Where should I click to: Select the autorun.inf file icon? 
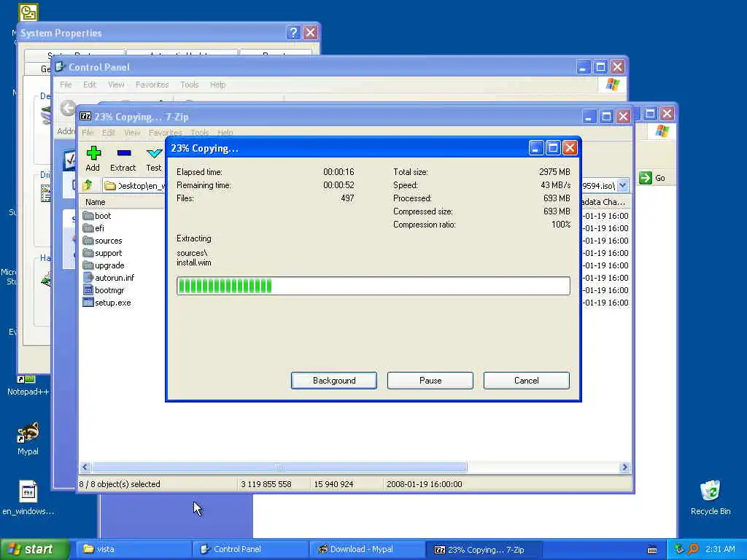point(88,278)
